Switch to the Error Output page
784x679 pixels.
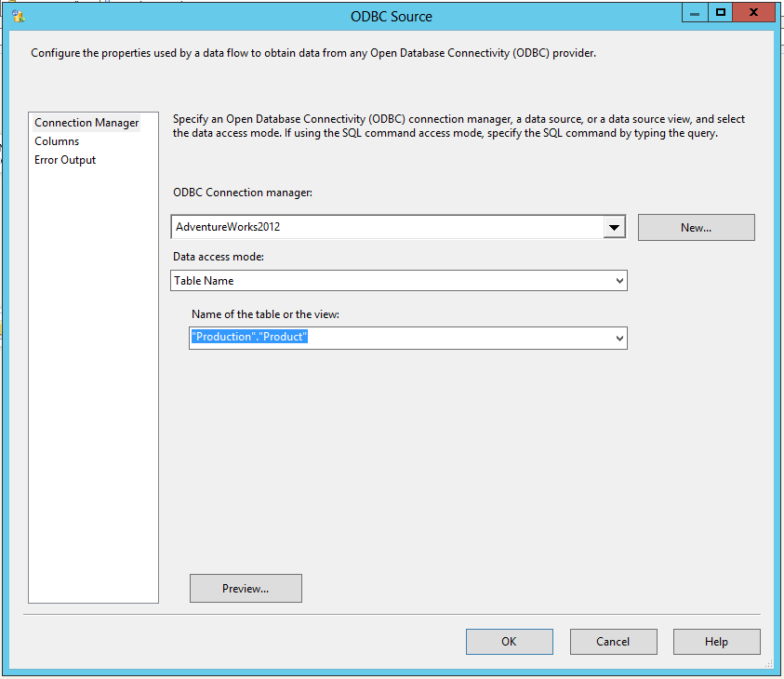64,159
